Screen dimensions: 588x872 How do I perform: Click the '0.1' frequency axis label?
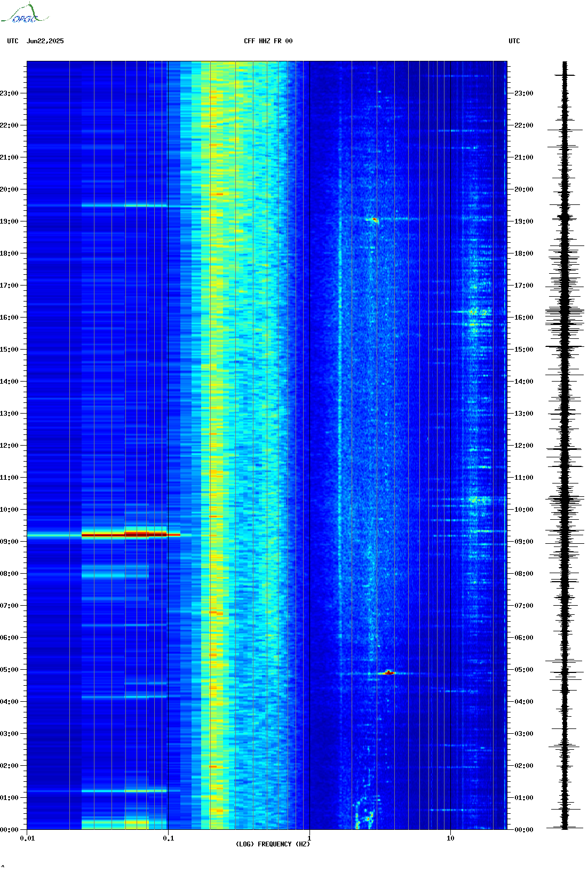coord(168,838)
